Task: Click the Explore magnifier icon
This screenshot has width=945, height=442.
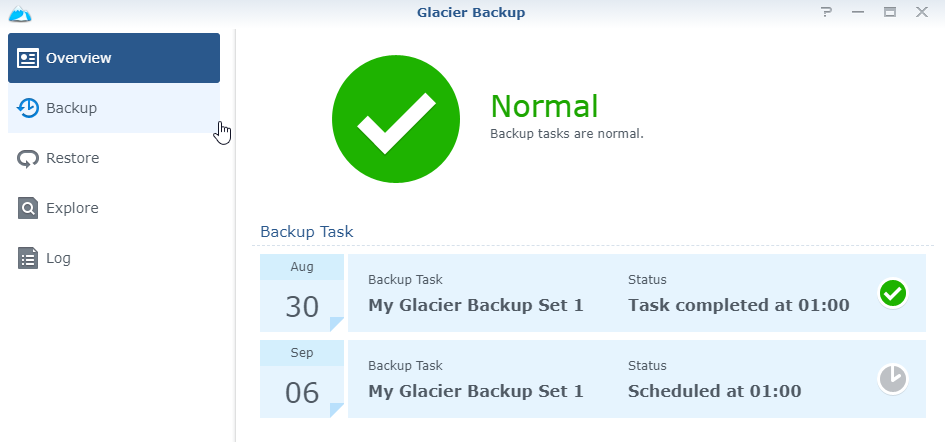Action: pyautogui.click(x=28, y=208)
